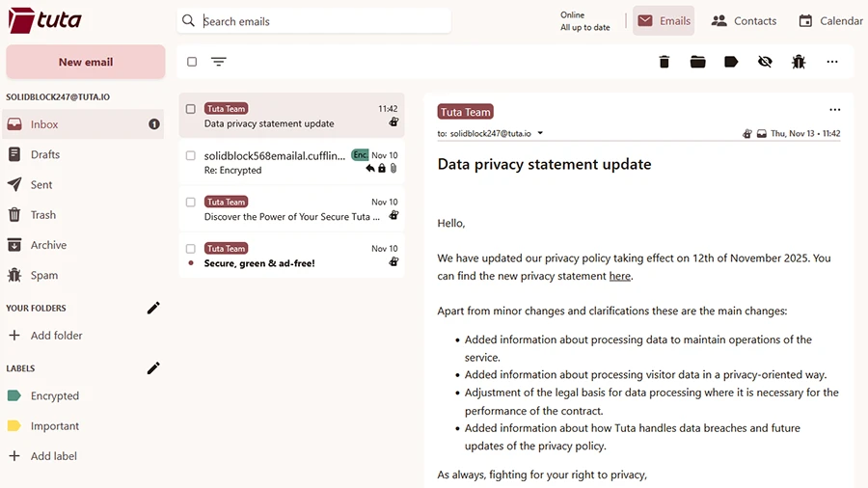Click the edit pencil next to Your Folders
Image resolution: width=868 pixels, height=488 pixels.
point(152,308)
